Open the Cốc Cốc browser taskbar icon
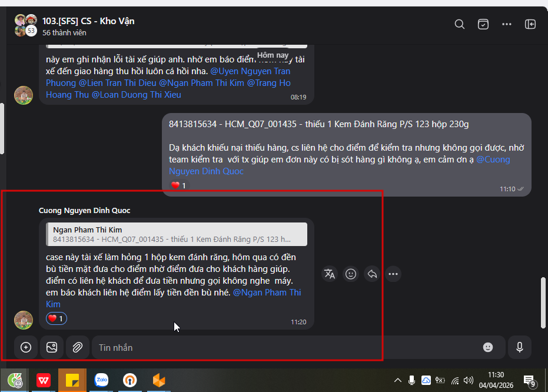Viewport: 548px width, 392px height. (x=15, y=380)
